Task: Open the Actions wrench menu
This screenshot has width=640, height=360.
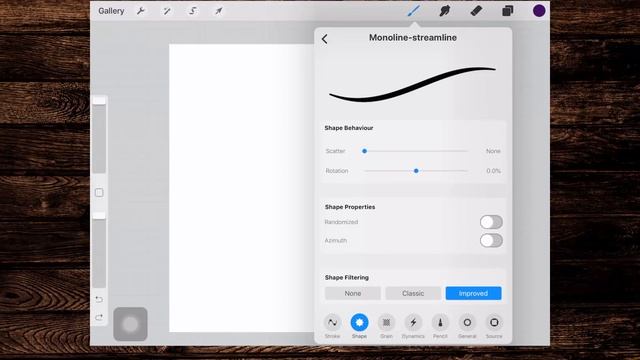Action: tap(141, 11)
